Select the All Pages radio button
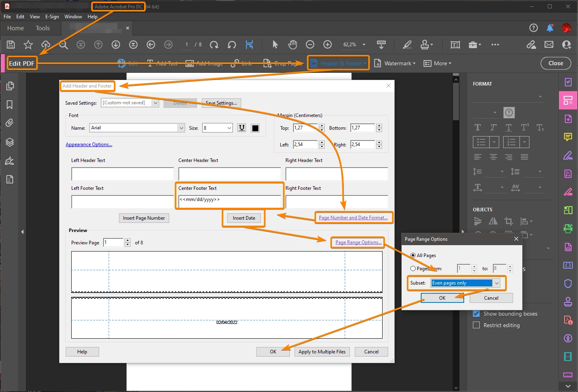Image resolution: width=578 pixels, height=392 pixels. [413, 255]
